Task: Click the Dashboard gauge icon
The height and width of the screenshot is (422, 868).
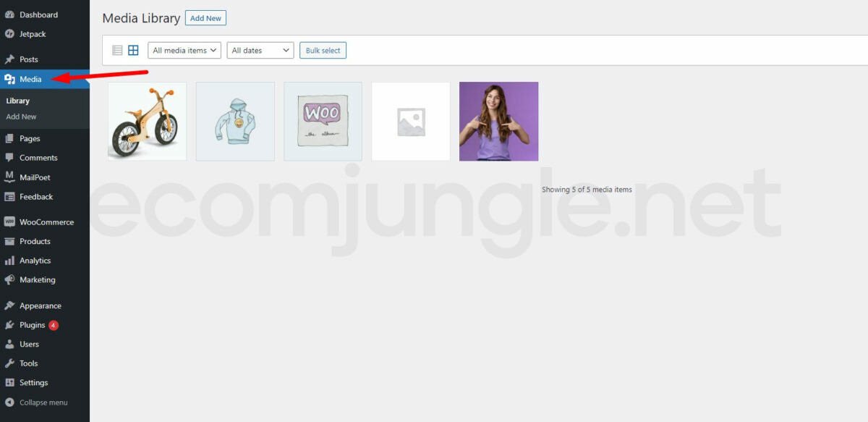Action: pos(9,14)
